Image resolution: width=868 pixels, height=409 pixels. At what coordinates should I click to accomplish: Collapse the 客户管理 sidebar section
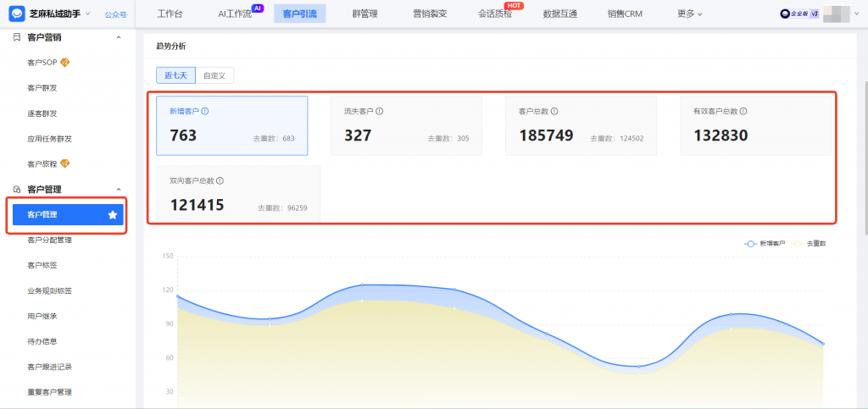[x=118, y=190]
